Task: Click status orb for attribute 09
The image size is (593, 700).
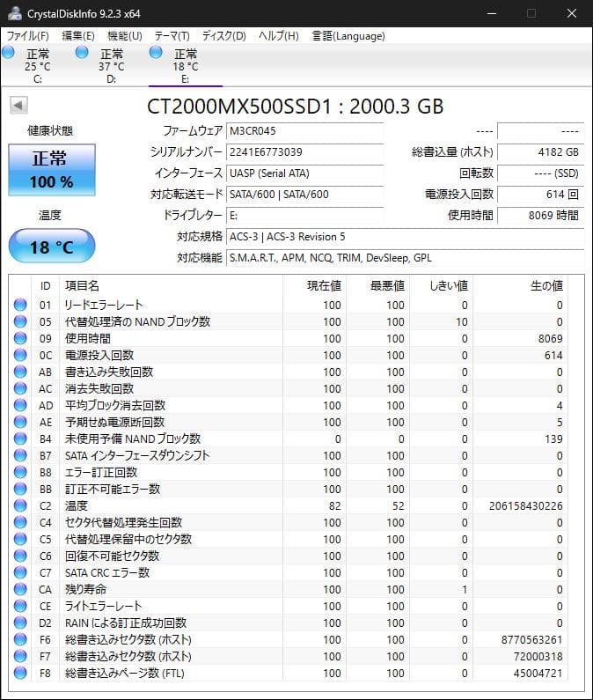Action: (20, 338)
